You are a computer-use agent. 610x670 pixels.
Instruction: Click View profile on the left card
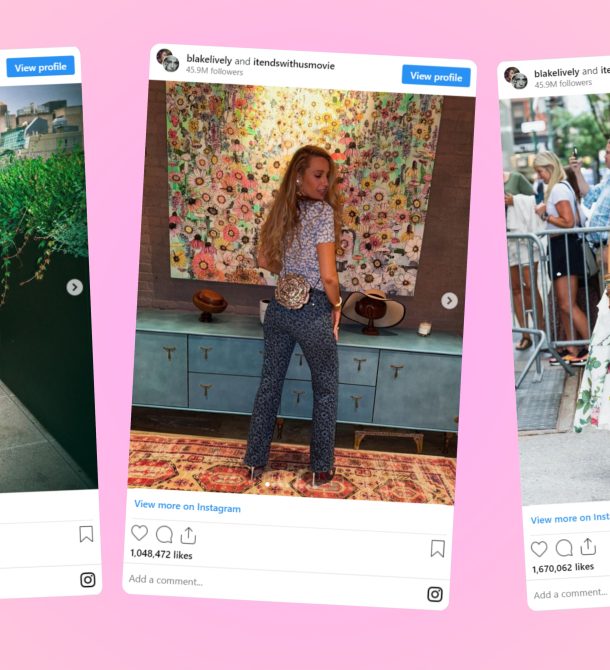pos(40,67)
